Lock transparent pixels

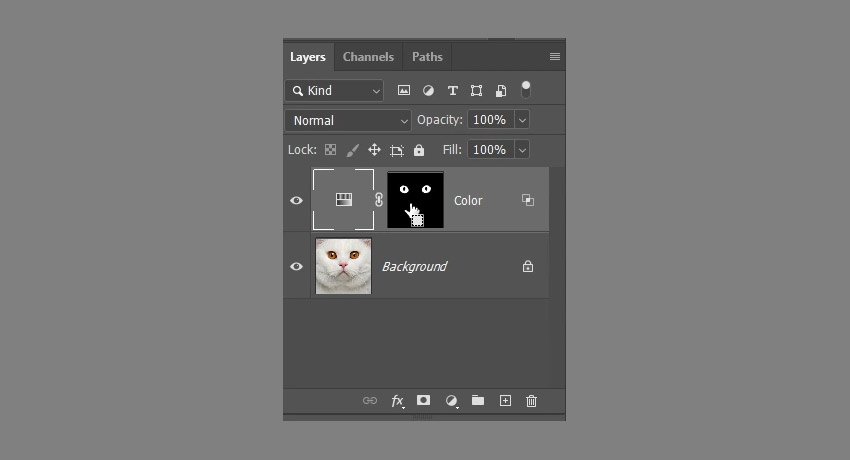pos(330,150)
